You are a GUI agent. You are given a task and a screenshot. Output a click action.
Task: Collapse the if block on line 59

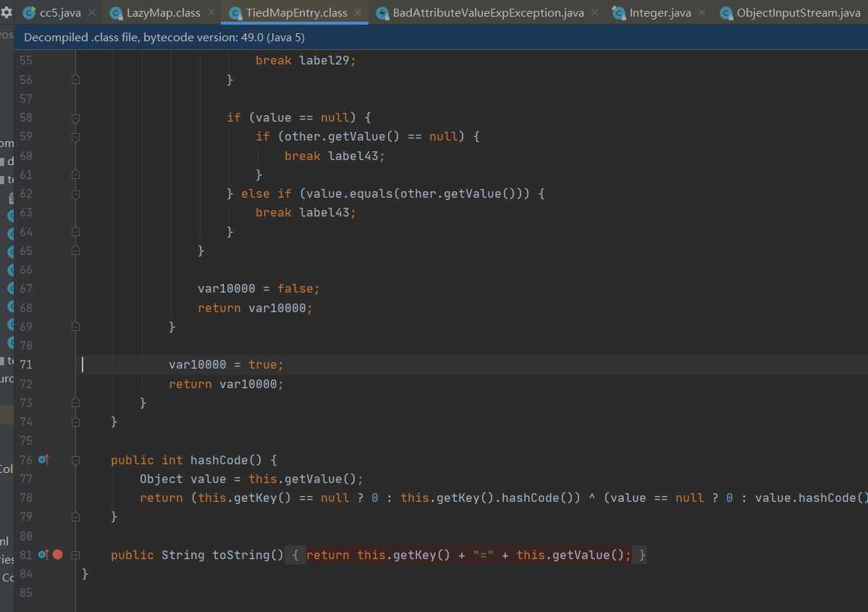point(76,137)
